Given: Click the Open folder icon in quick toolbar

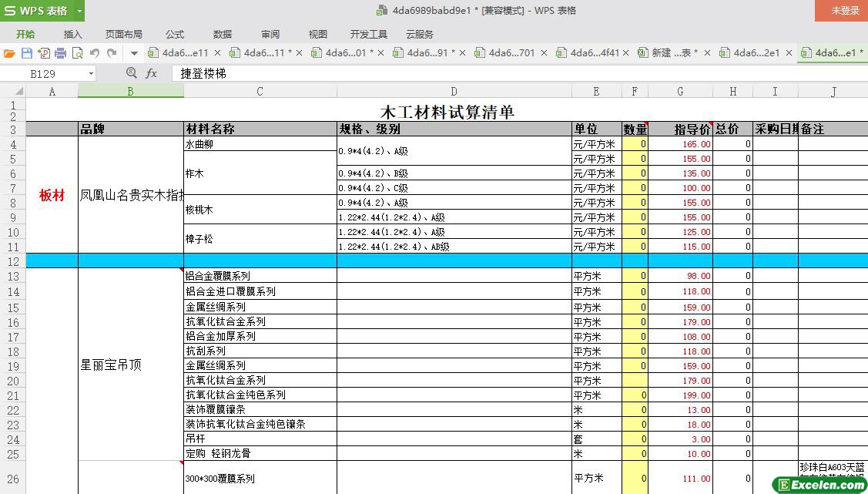Looking at the screenshot, I should click(x=9, y=53).
